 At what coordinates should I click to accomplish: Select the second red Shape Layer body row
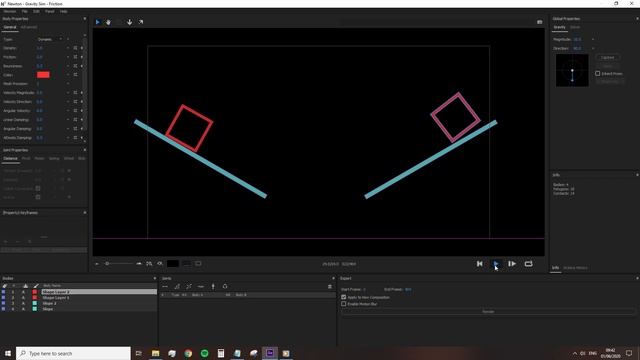point(99,298)
